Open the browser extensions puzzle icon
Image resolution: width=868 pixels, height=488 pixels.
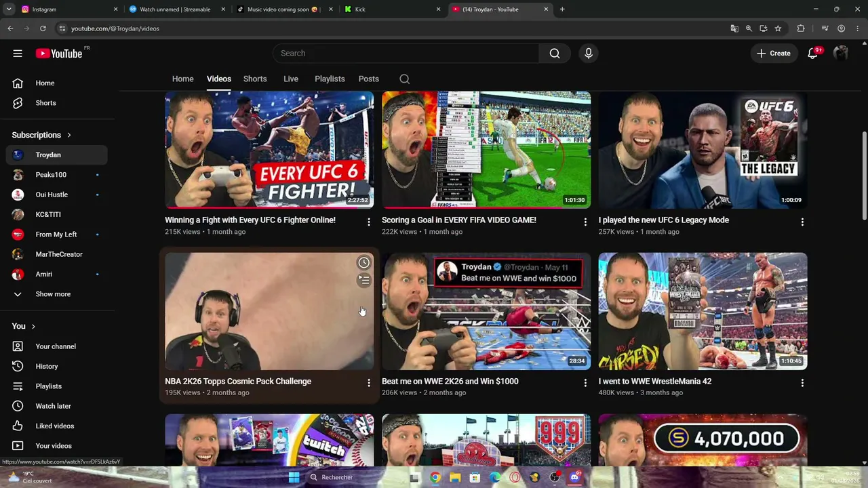point(801,28)
